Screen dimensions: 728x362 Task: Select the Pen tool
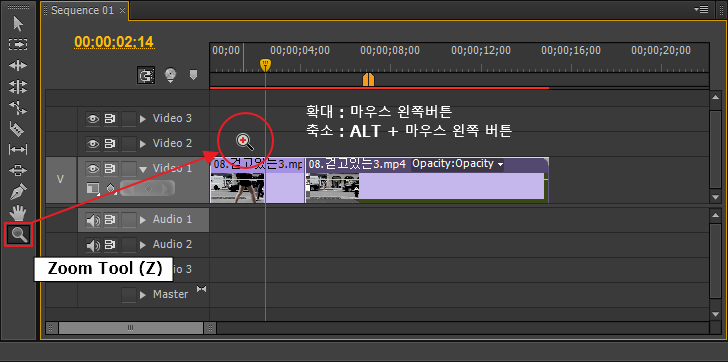pos(18,191)
